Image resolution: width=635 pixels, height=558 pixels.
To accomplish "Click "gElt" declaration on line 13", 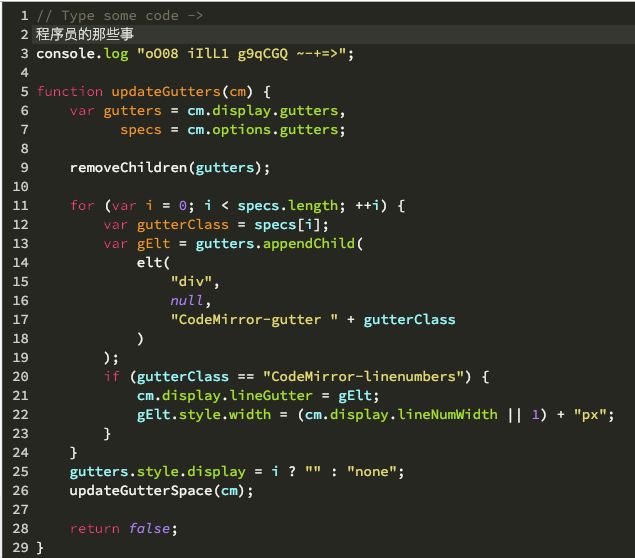I will [x=153, y=244].
